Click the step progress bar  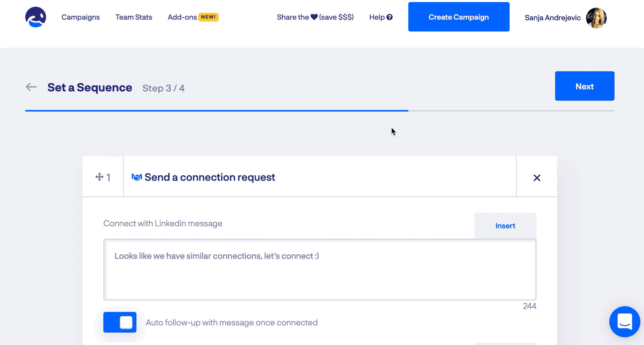[x=320, y=111]
